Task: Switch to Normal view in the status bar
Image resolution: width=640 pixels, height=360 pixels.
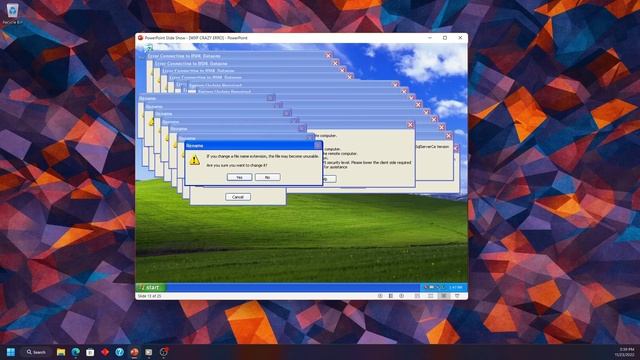Action: 417,296
